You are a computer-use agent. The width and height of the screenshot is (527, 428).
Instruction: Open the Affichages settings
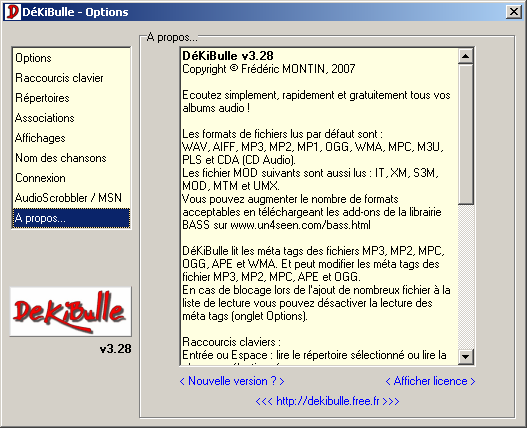[71, 138]
